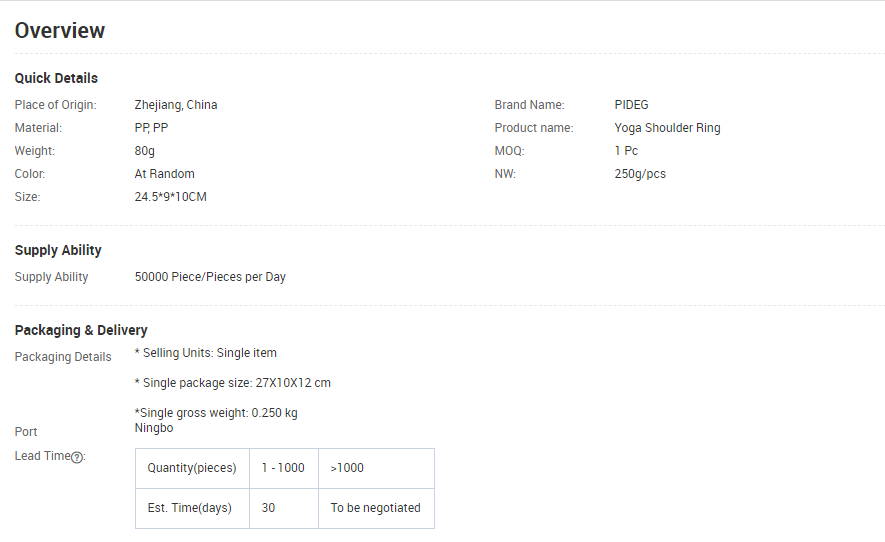Click the 1 Pc MOQ value
The height and width of the screenshot is (542, 885).
click(x=626, y=151)
